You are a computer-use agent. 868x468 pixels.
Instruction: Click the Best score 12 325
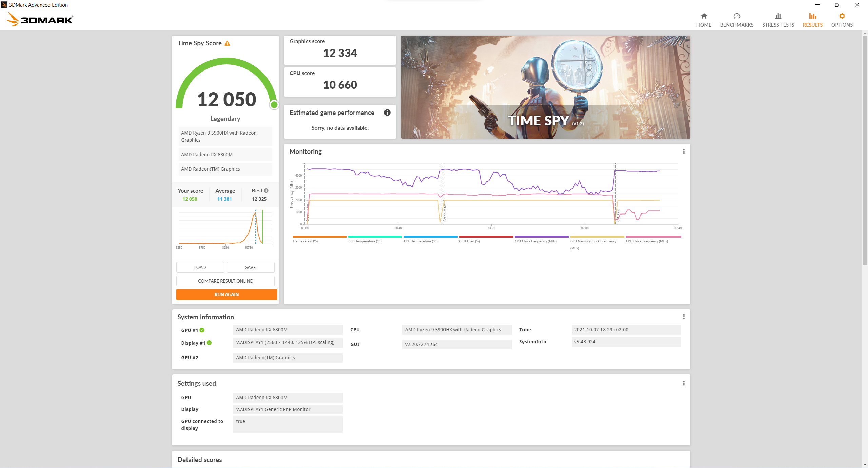[x=259, y=199]
